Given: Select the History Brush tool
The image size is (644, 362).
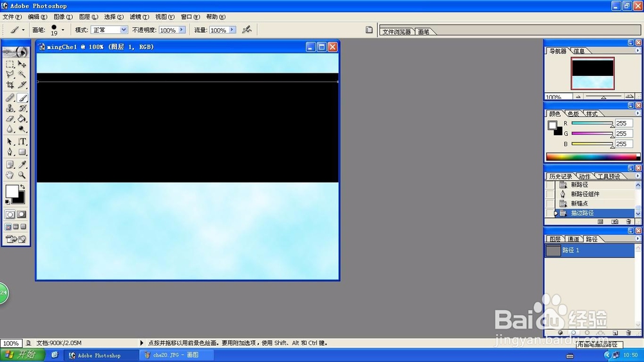Looking at the screenshot, I should click(x=22, y=108).
